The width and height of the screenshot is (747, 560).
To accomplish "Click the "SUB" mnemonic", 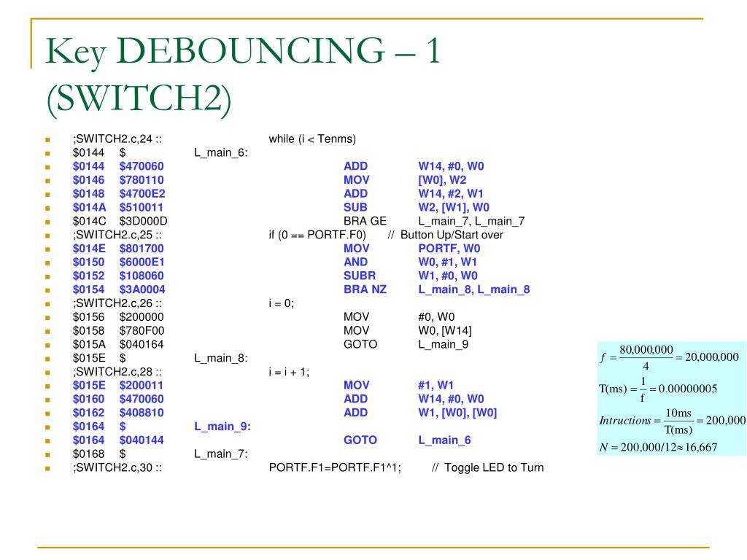I will pyautogui.click(x=355, y=208).
